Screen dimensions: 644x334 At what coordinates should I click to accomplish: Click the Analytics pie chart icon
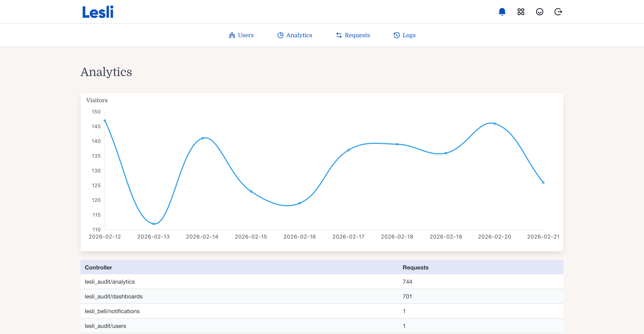tap(280, 35)
